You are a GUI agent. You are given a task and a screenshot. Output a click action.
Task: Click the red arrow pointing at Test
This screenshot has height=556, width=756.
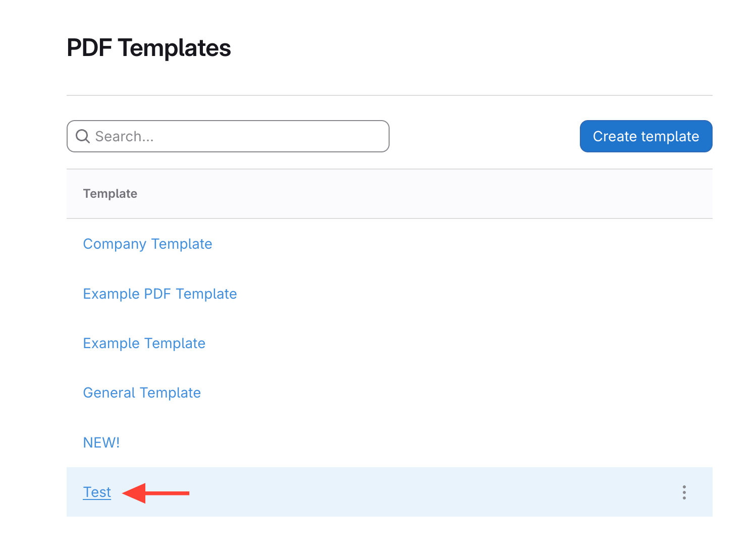click(x=156, y=493)
